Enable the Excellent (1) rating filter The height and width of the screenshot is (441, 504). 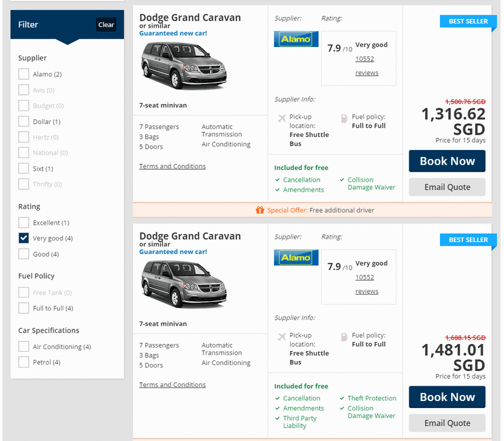24,222
